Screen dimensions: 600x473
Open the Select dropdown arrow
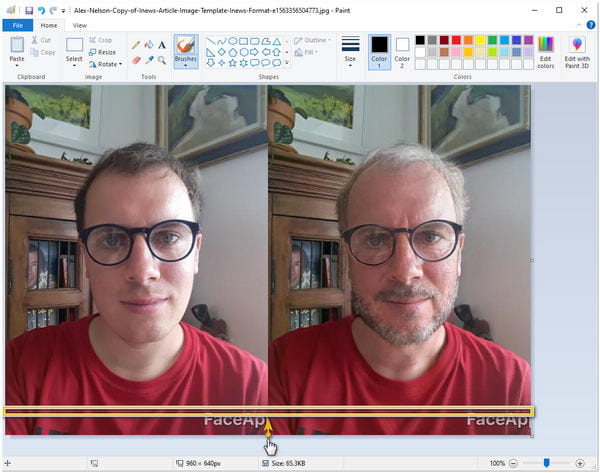tap(74, 65)
